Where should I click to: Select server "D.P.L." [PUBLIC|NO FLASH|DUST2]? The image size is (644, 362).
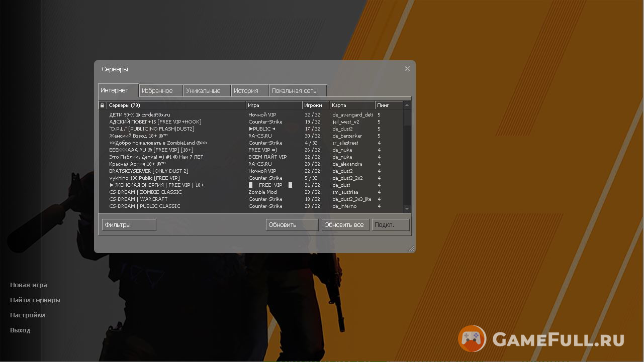[251, 129]
